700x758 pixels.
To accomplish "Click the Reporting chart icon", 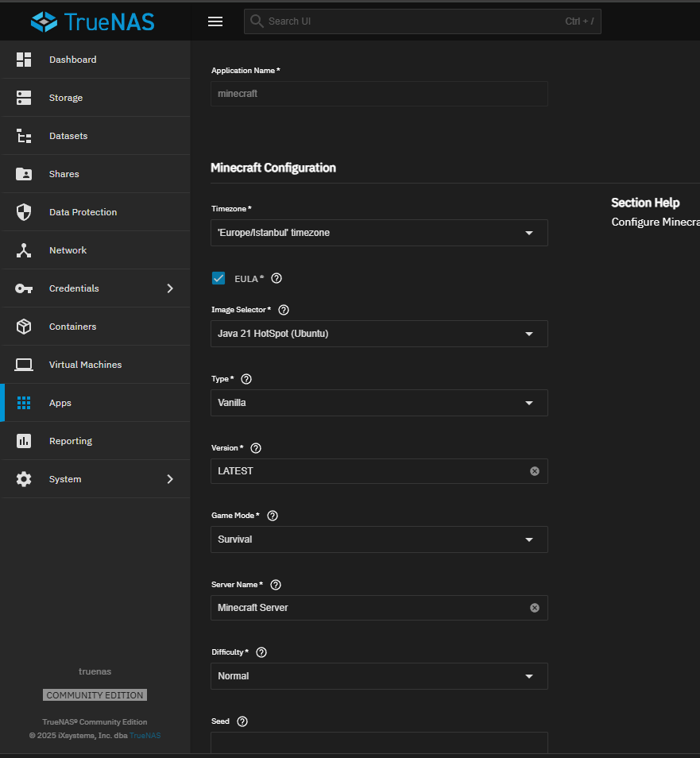I will [24, 441].
